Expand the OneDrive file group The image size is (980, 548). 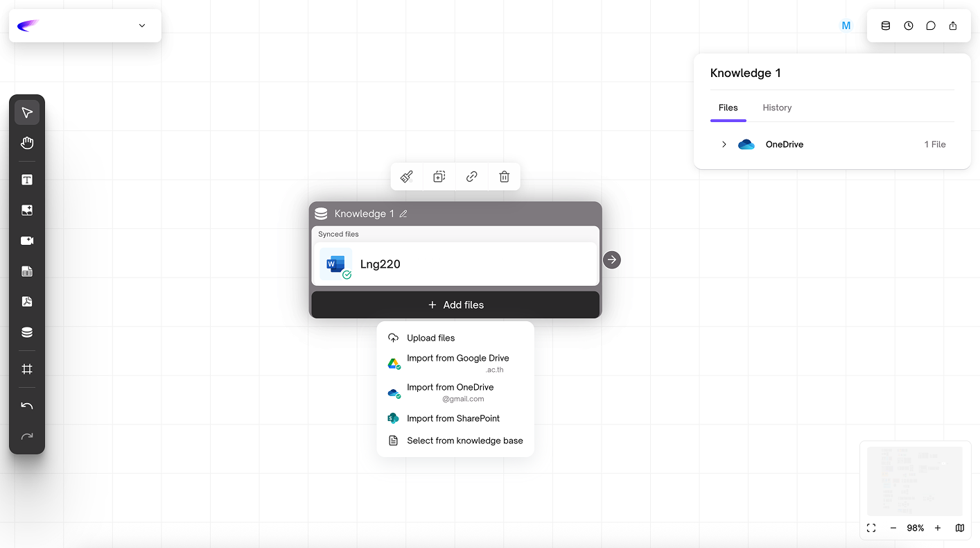coord(724,144)
